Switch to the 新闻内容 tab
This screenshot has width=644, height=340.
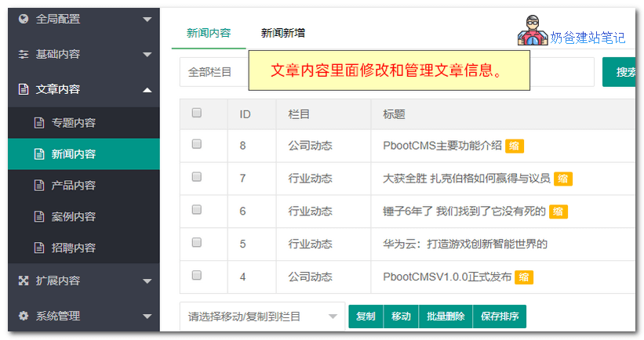209,33
